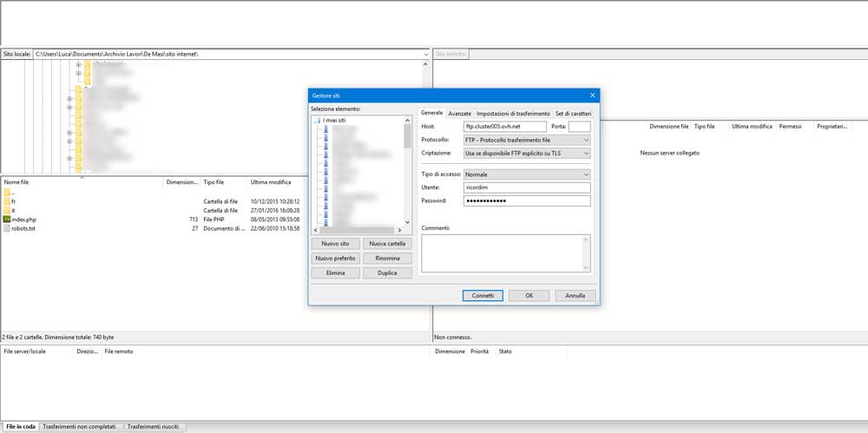Open the Protocollo dropdown

527,140
